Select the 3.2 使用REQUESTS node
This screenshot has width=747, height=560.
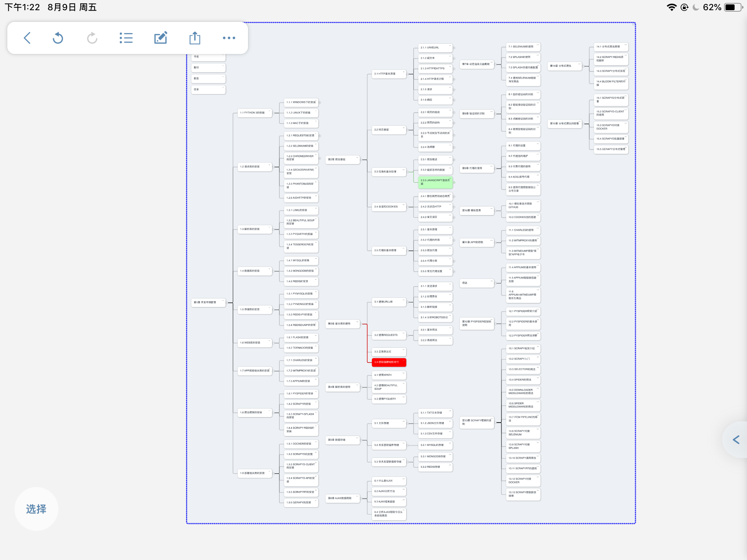click(x=389, y=335)
